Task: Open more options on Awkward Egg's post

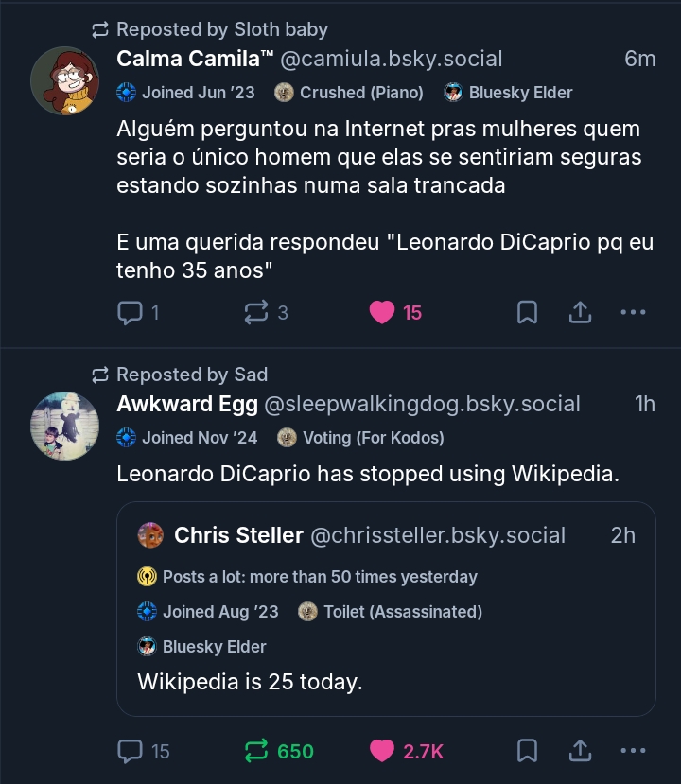Action: tap(633, 751)
